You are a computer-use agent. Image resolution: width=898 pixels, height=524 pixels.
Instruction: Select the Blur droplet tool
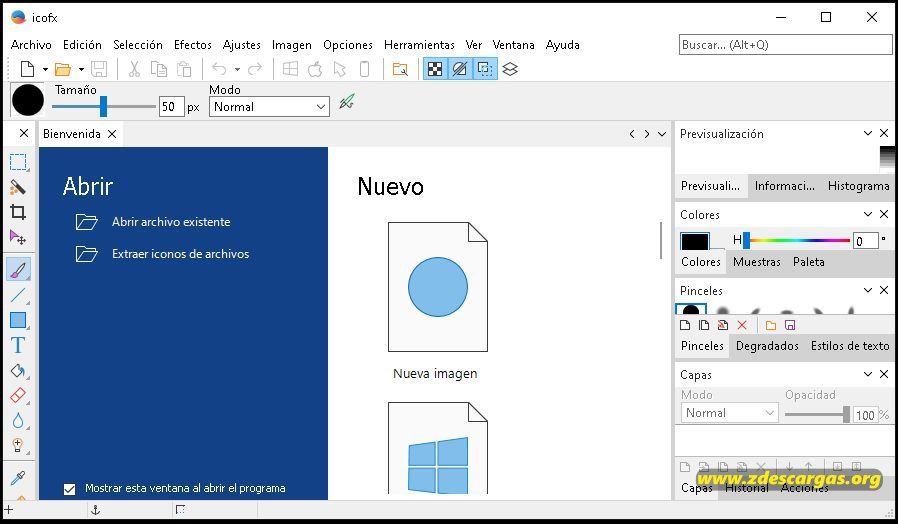[18, 421]
